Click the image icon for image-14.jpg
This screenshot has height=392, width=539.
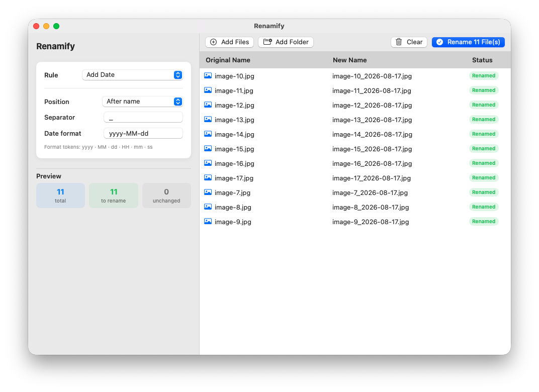click(208, 134)
